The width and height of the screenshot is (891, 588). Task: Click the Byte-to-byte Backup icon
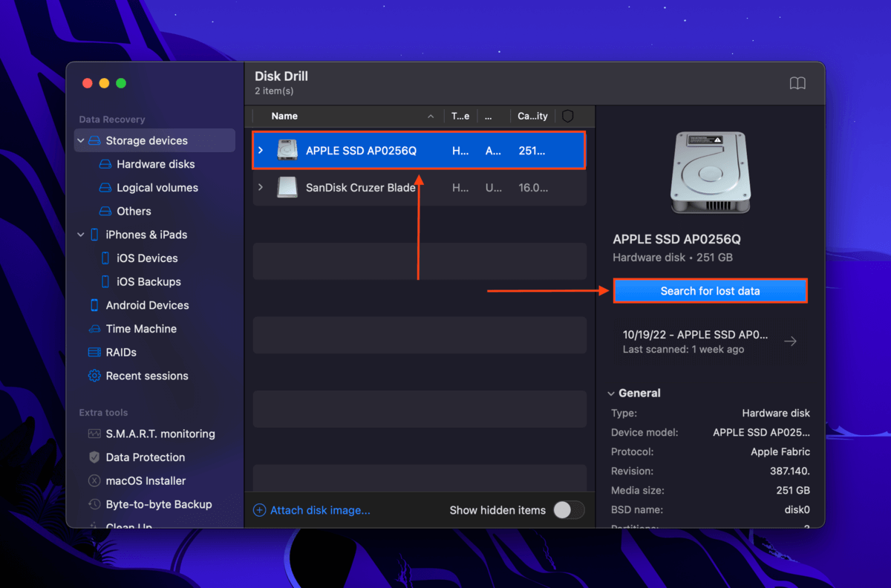pyautogui.click(x=94, y=504)
